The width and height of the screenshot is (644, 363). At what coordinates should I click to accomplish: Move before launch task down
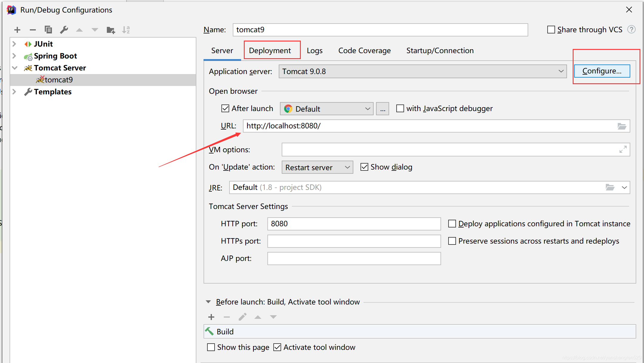pyautogui.click(x=273, y=317)
